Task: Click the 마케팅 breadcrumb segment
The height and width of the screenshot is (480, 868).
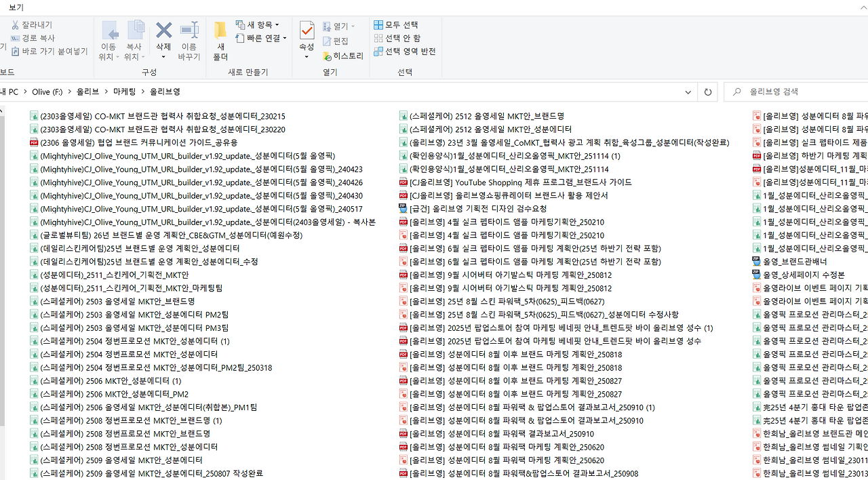Action: [125, 92]
